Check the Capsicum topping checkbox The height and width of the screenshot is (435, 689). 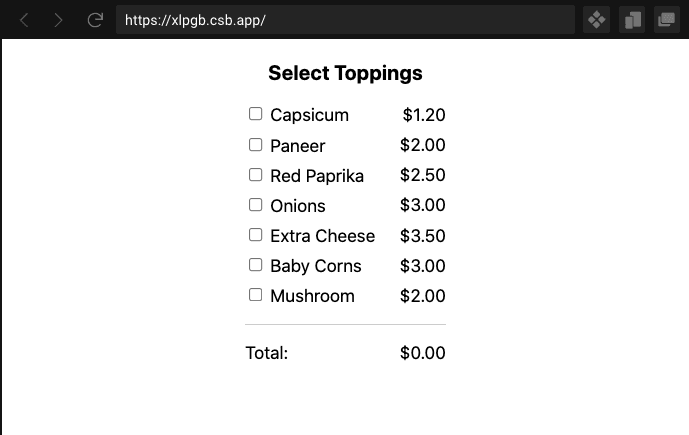[x=255, y=114]
